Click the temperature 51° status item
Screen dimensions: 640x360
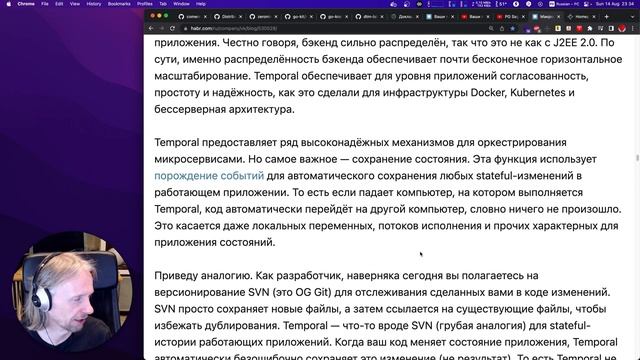(501, 4)
